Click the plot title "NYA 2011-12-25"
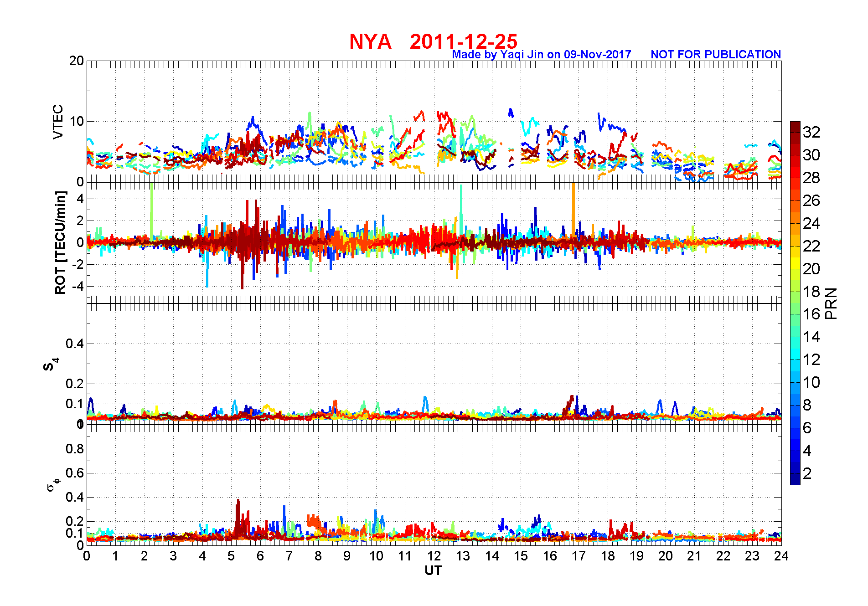 [x=433, y=41]
